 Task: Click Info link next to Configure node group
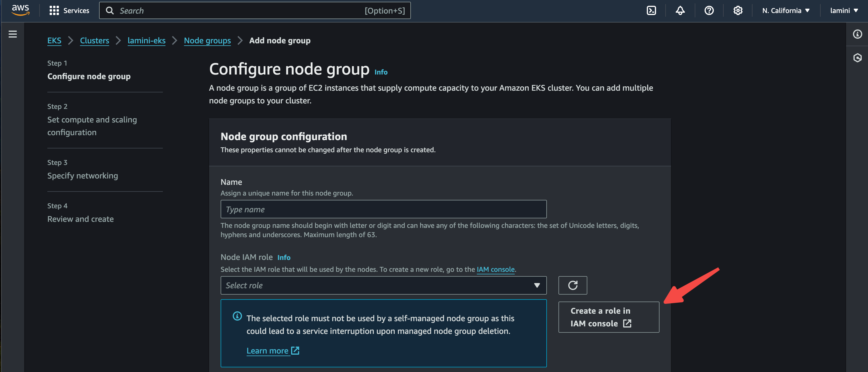tap(381, 72)
